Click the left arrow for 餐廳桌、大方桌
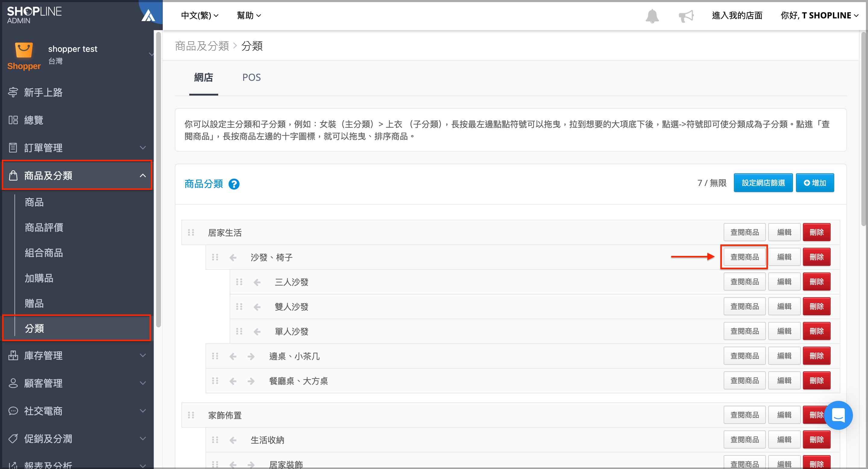This screenshot has width=868, height=469. click(x=233, y=381)
